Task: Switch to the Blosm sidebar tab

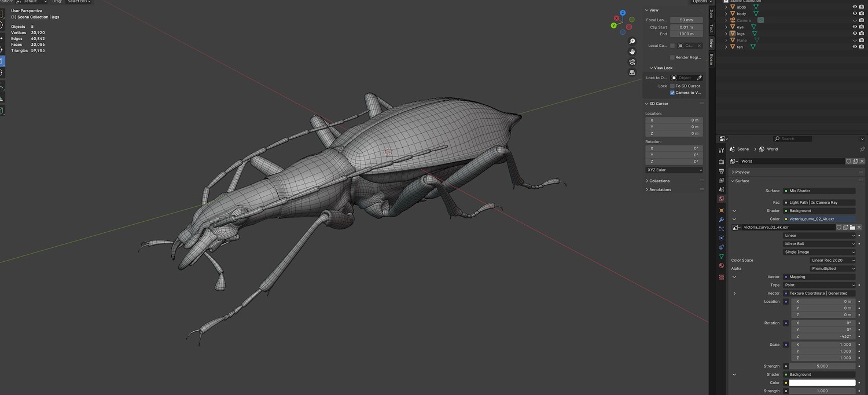Action: click(711, 58)
